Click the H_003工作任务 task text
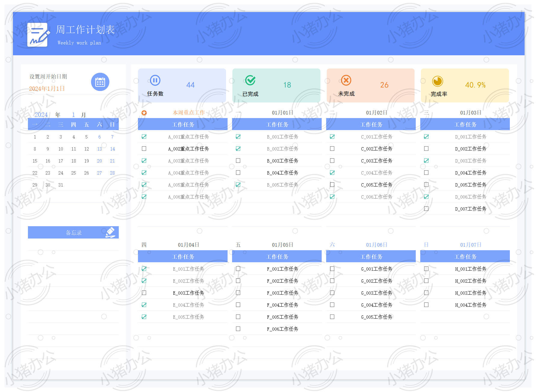The width and height of the screenshot is (536, 392). [471, 293]
